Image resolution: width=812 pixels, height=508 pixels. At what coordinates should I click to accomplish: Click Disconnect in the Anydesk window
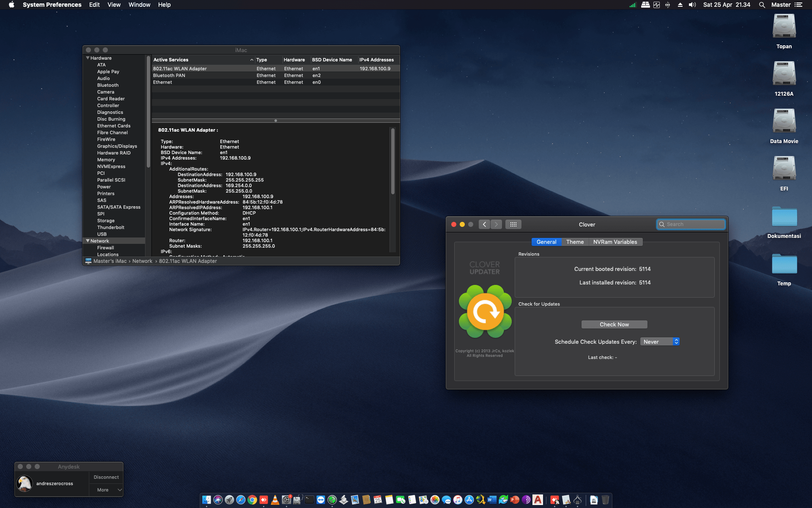[x=106, y=477]
